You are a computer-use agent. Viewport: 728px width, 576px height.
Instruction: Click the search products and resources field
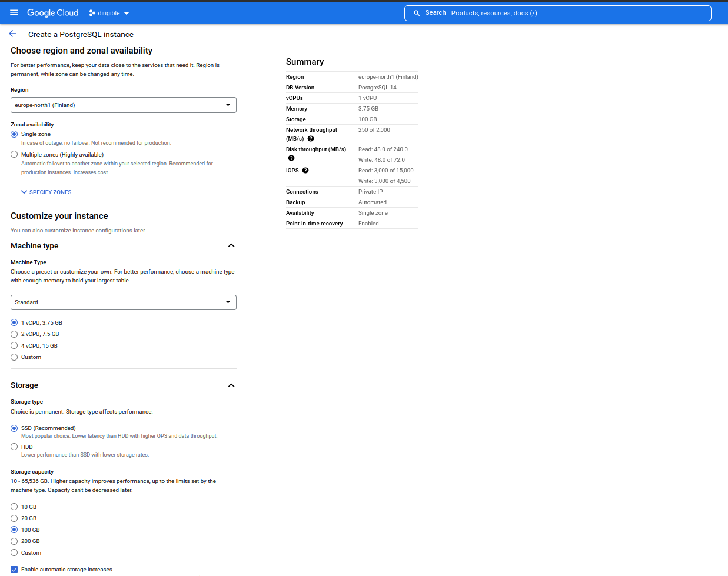click(x=557, y=13)
